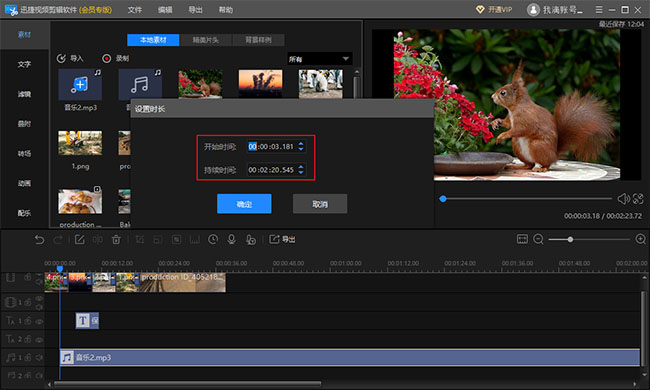
Task: Switch to the 背景样例 tab
Action: [258, 40]
